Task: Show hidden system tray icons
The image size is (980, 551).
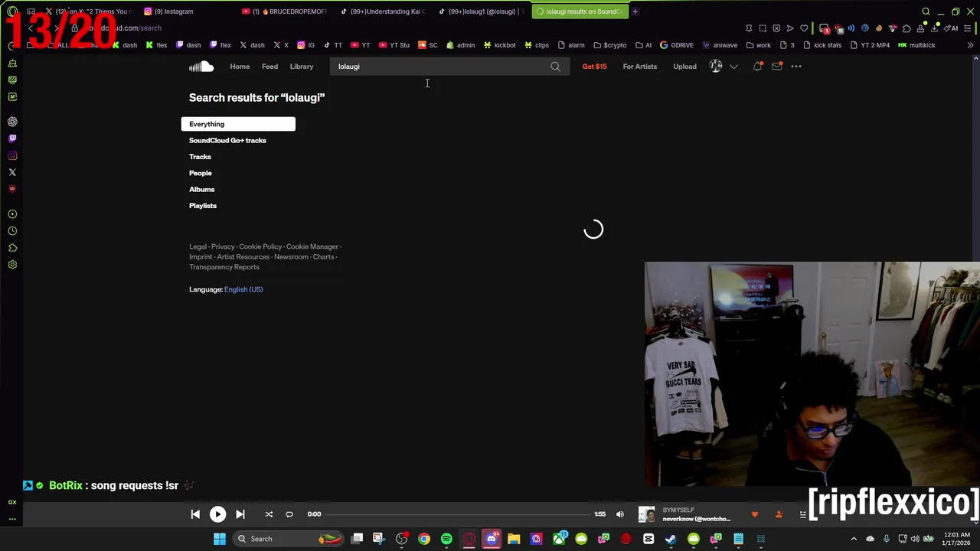Action: [854, 539]
